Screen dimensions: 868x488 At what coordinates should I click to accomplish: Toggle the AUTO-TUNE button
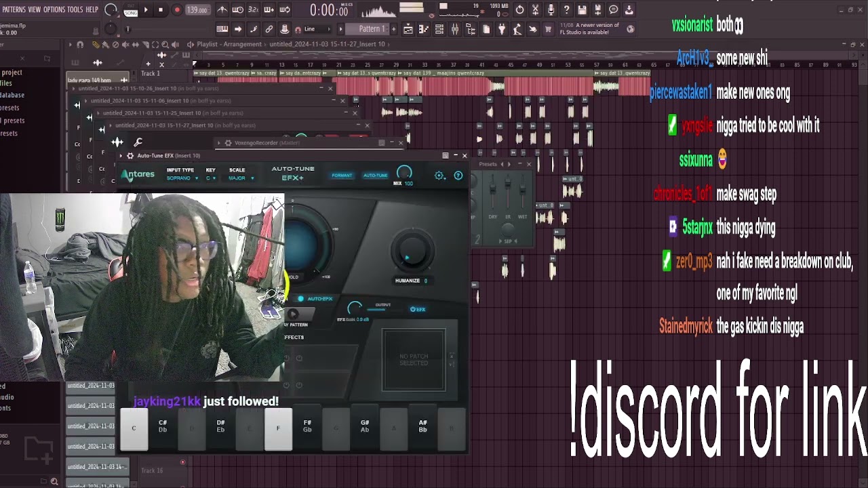pos(375,176)
